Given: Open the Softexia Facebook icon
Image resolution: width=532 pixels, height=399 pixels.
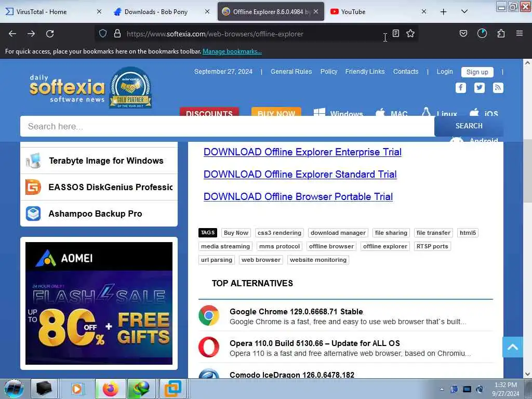Looking at the screenshot, I should pyautogui.click(x=460, y=87).
